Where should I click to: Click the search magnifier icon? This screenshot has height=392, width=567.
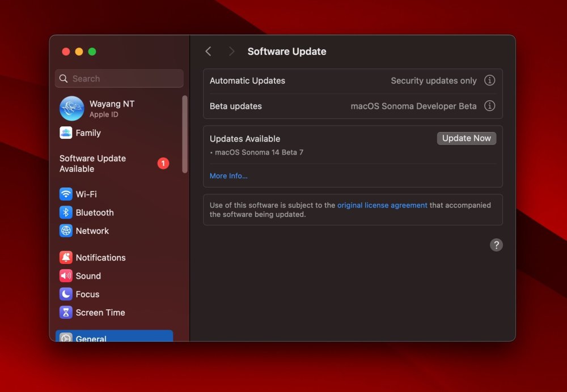(64, 78)
